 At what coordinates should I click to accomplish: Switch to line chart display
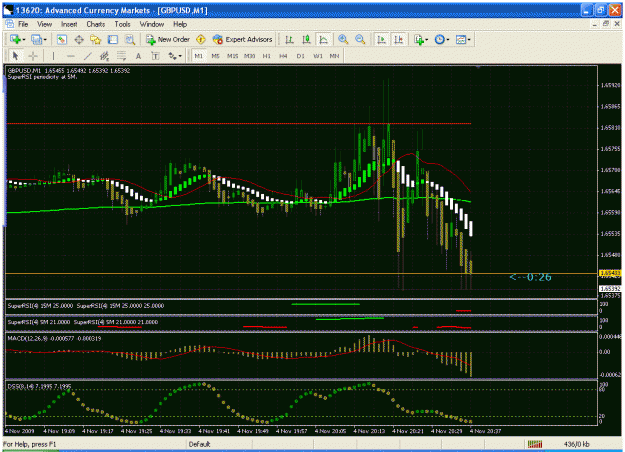tap(323, 39)
